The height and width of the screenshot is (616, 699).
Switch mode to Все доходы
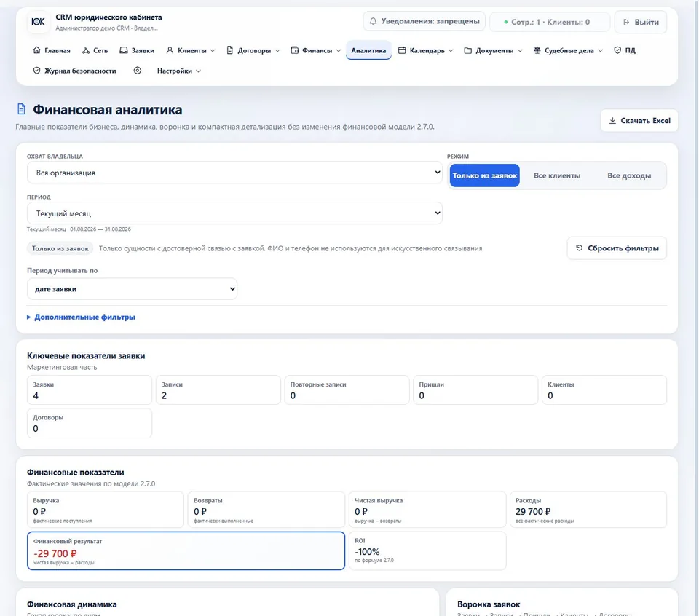629,175
